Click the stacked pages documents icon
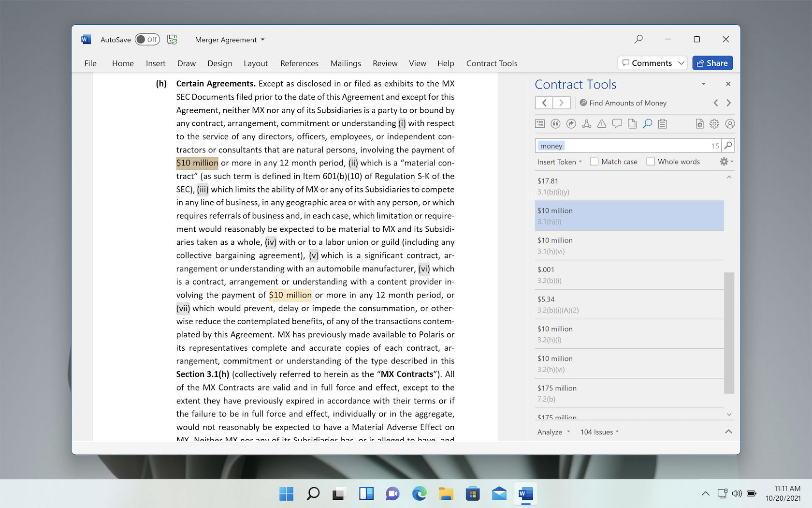The height and width of the screenshot is (508, 812). [x=632, y=124]
